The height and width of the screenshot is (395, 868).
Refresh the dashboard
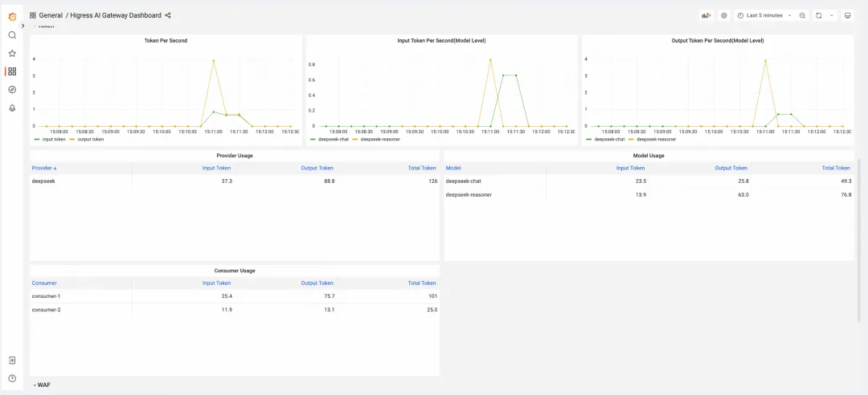819,15
